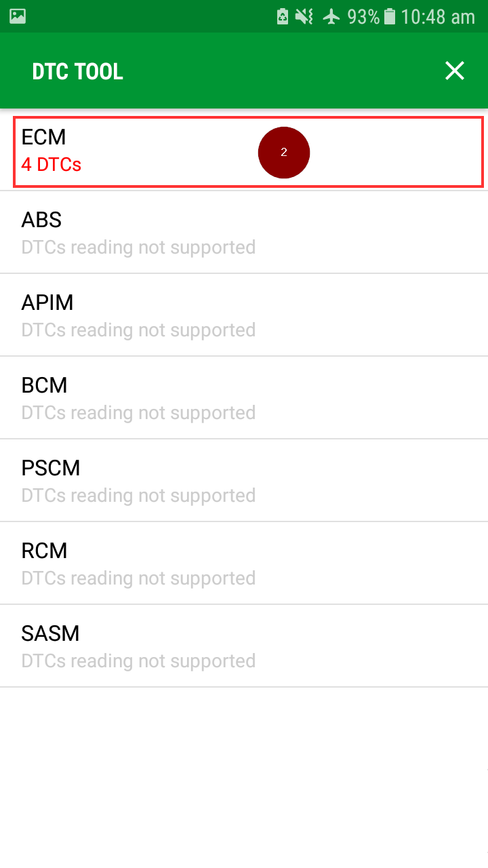The height and width of the screenshot is (868, 488).
Task: Tap the red 4 DTCs count
Action: [x=52, y=165]
